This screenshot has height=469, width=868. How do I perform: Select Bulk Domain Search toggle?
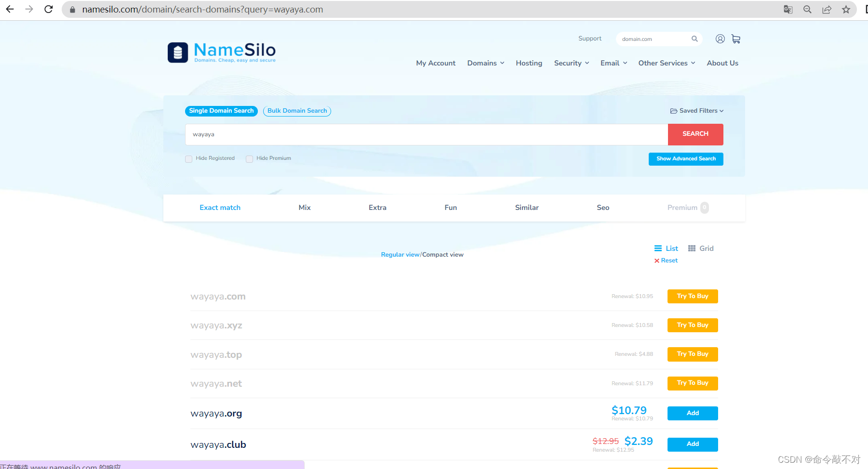[x=297, y=111]
